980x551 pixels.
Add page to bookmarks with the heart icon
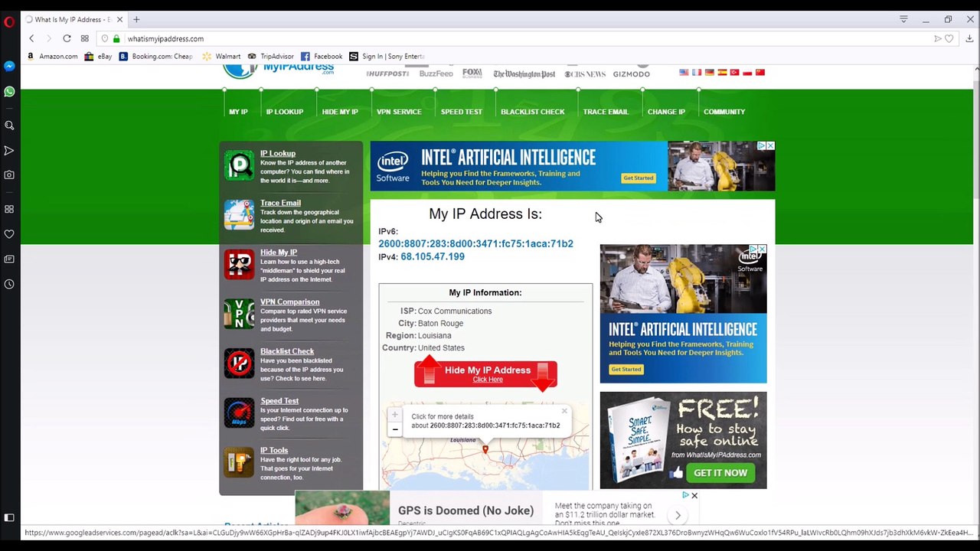pyautogui.click(x=949, y=38)
